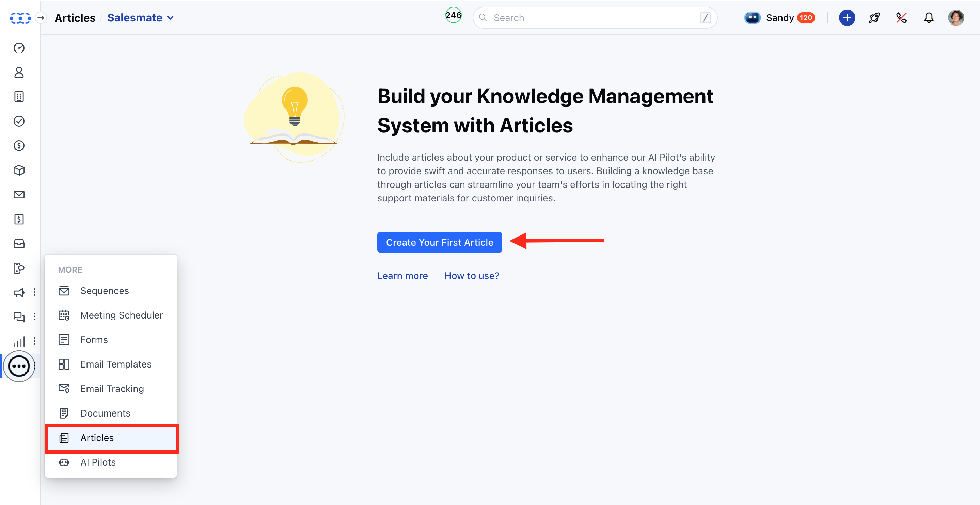980x505 pixels.
Task: Open the sidebar document-with-chat icon
Action: (x=19, y=268)
